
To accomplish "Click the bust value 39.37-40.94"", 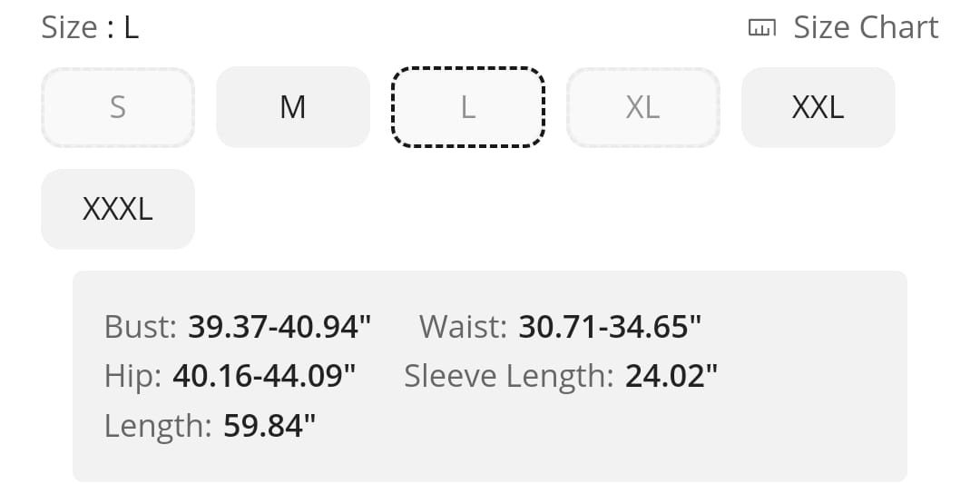I will [x=280, y=326].
